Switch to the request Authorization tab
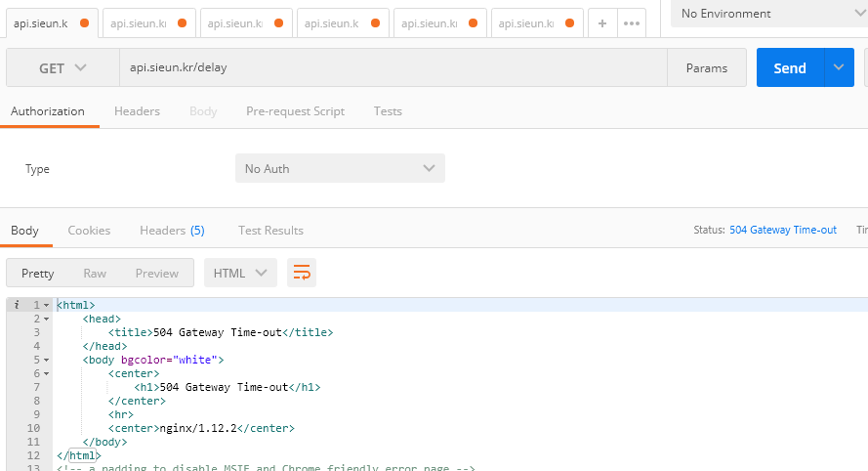 48,111
